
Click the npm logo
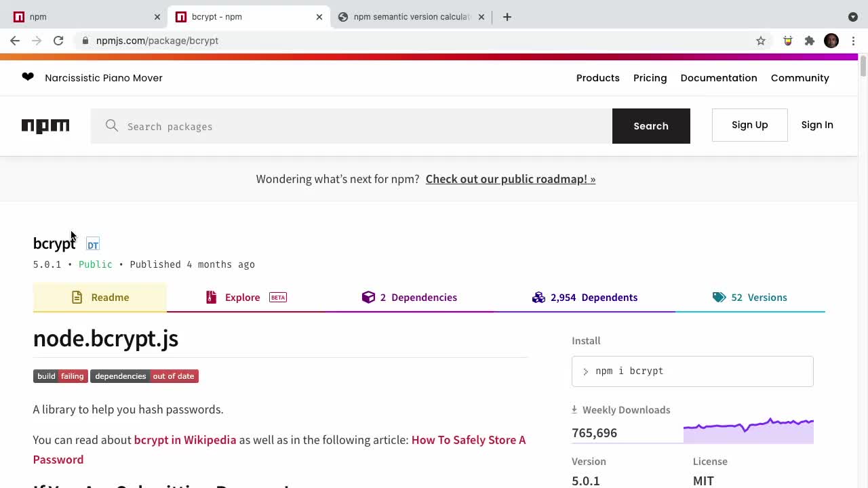click(x=45, y=126)
